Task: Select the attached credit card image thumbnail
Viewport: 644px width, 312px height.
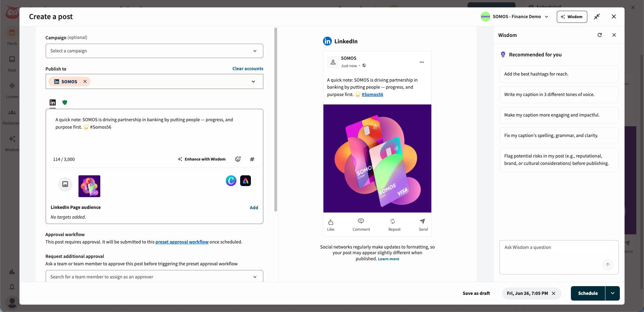Action: 89,186
